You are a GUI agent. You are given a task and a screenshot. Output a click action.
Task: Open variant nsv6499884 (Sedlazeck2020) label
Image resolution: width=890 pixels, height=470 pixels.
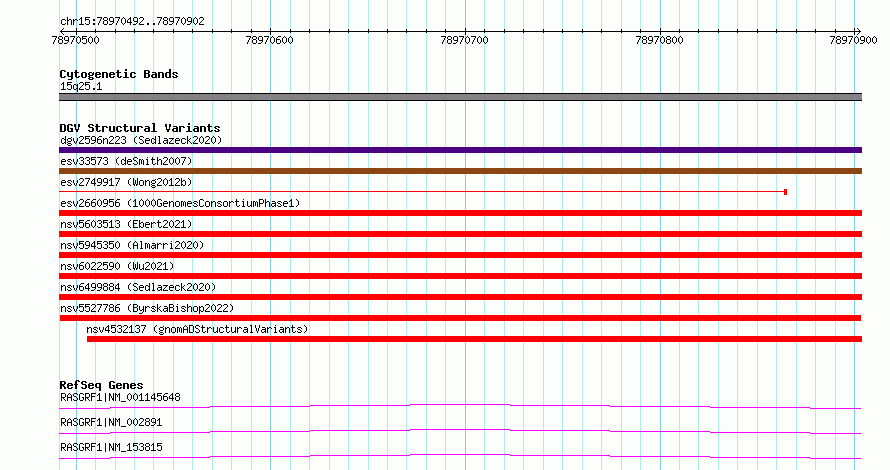(138, 287)
